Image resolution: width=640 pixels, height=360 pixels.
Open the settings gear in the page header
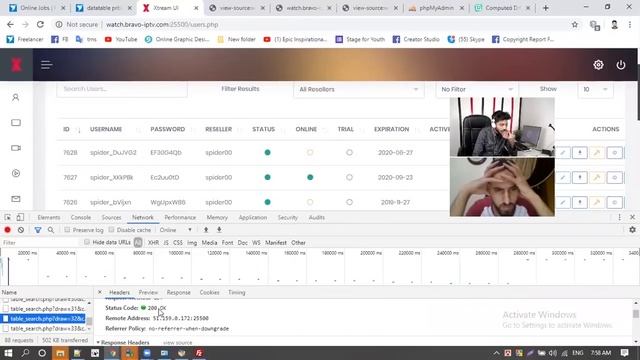pos(598,64)
